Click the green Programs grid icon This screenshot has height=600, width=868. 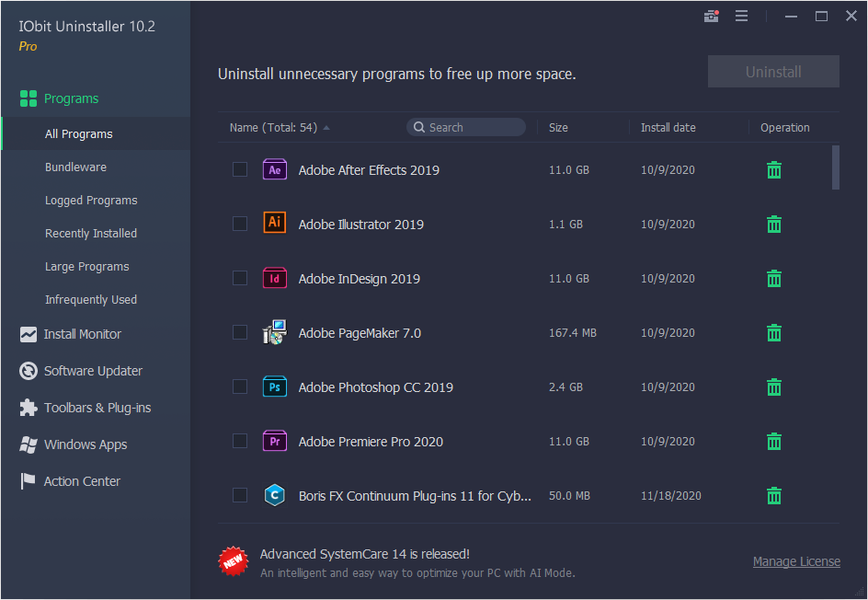29,98
